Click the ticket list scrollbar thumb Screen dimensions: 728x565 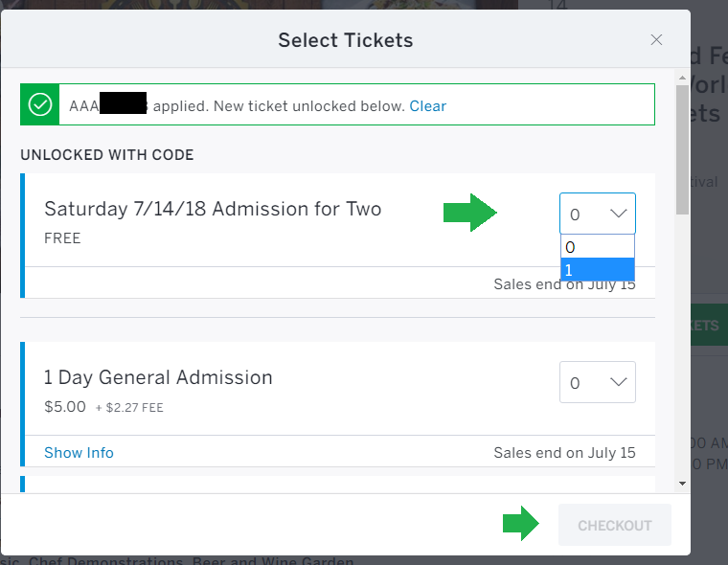coord(682,149)
